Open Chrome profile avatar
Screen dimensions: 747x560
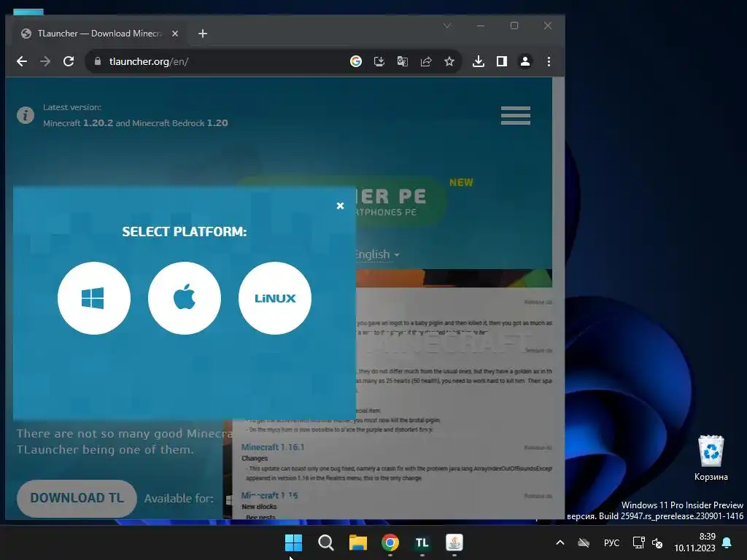click(x=525, y=61)
